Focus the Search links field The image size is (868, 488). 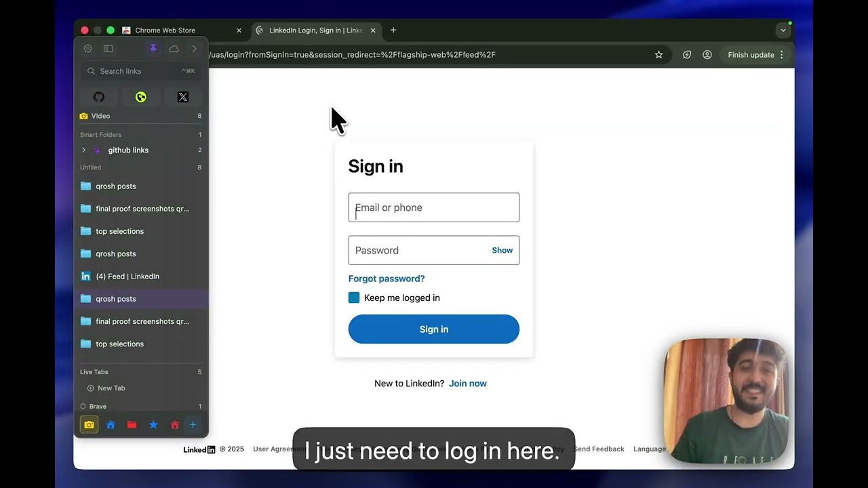coord(140,71)
